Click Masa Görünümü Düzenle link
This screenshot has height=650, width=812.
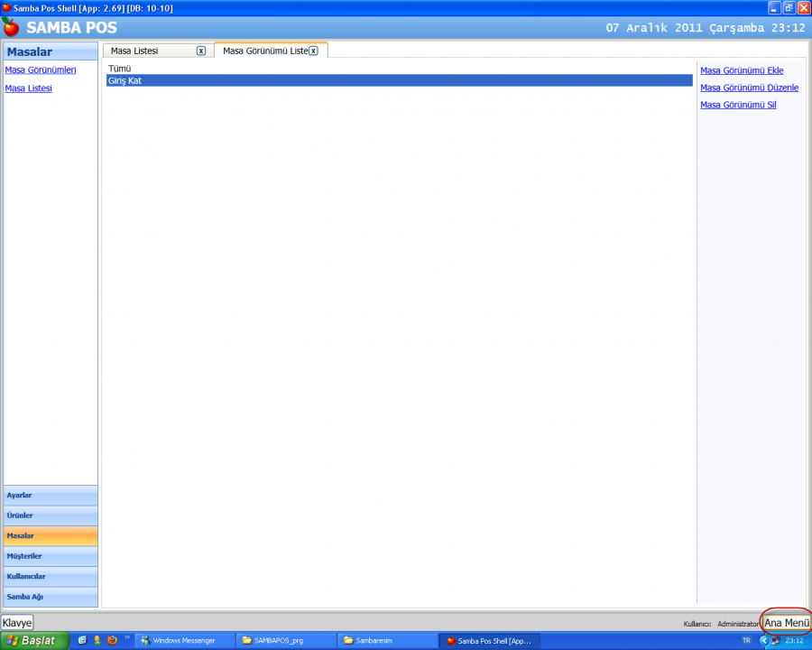point(750,88)
